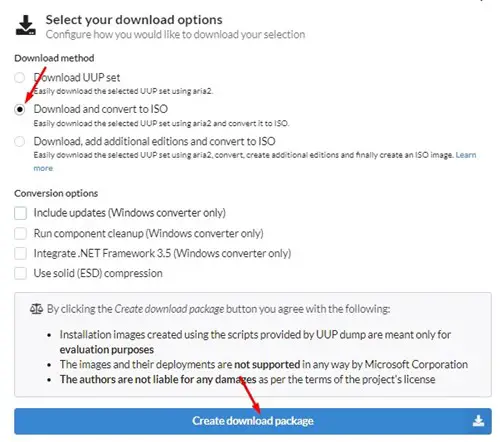Choose the Download and convert to ISO radio option
Screen dimensions: 500x442
pos(20,109)
